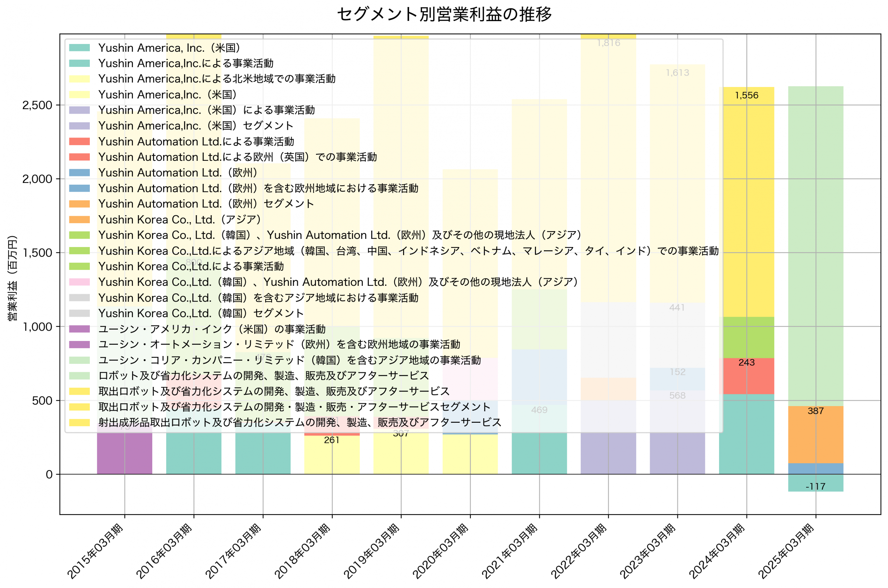888x588 pixels.
Task: Click the orange legend swatch for Yushin Korea Co., Ltd.（アジア）
Action: (79, 219)
